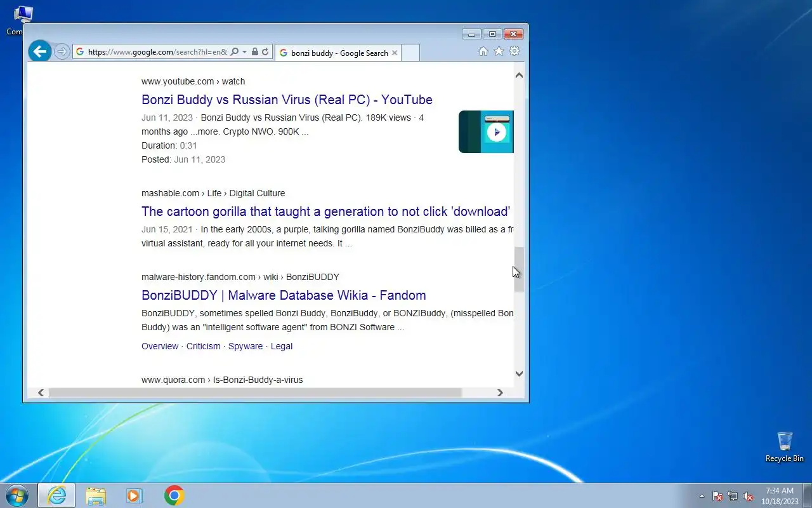Show hidden tray icons arrow
812x508 pixels.
[702, 496]
